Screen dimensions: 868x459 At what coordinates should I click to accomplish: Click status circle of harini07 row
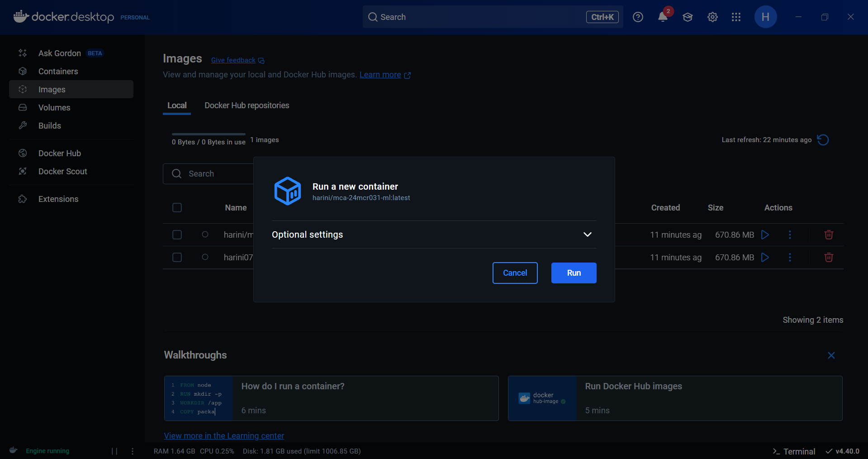(205, 257)
